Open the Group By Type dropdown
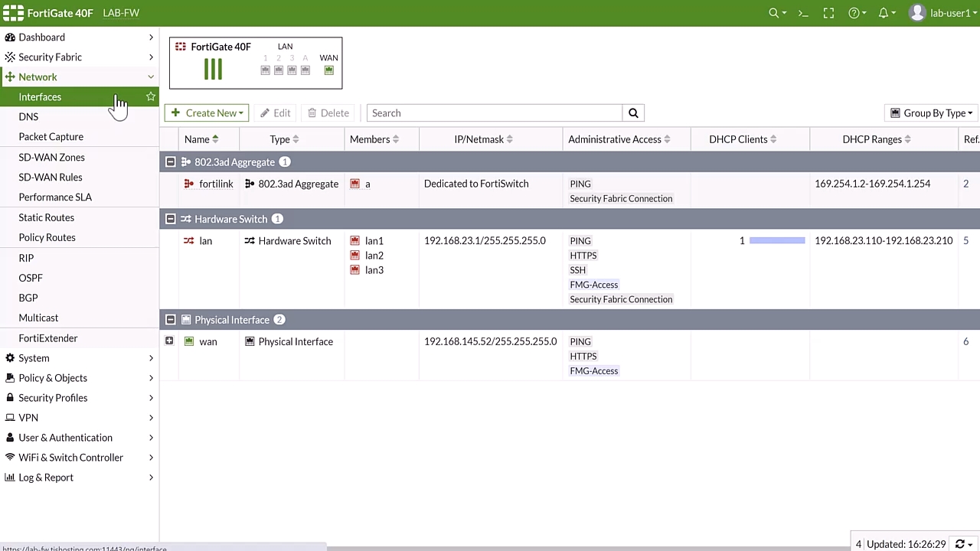Image resolution: width=980 pixels, height=551 pixels. 932,113
